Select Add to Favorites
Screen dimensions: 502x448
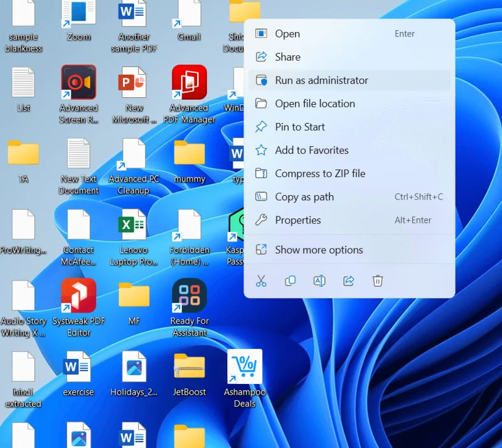[311, 150]
